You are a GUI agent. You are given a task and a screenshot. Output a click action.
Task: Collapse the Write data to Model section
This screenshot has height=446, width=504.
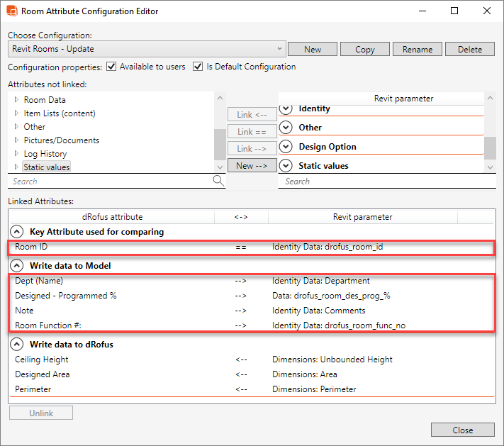click(16, 266)
